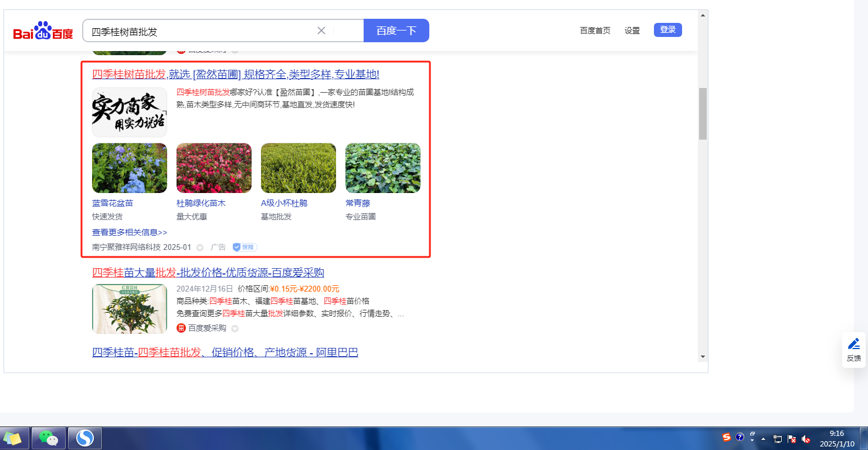Open 设置 in the top navigation
Screen dimensions: 868x450
pyautogui.click(x=632, y=31)
